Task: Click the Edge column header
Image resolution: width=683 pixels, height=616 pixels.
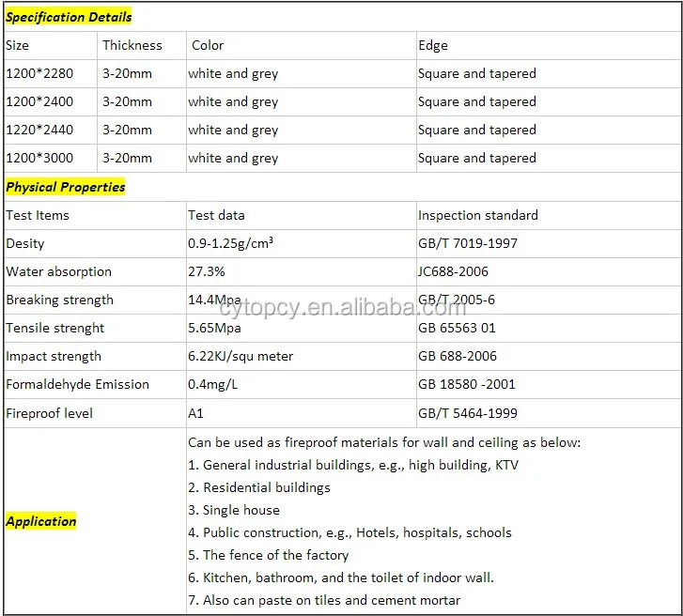Action: (433, 45)
